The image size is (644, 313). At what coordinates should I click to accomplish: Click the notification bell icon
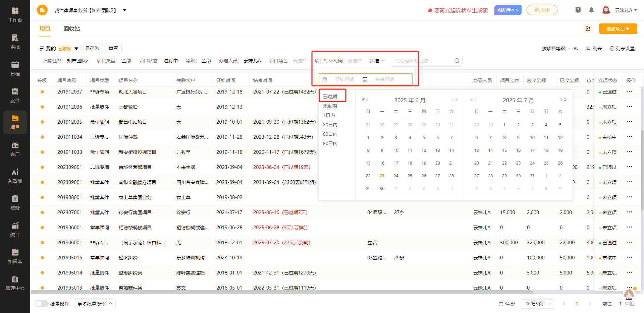591,10
